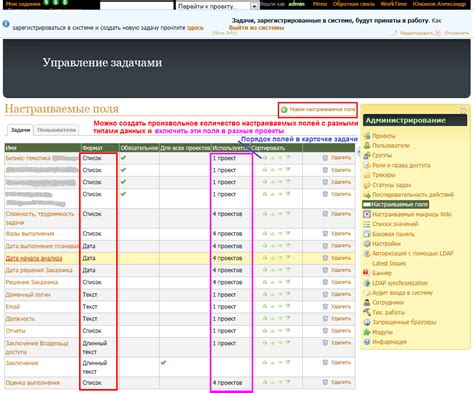Click Отключить in the notice bar
The width and height of the screenshot is (474, 393).
[457, 33]
